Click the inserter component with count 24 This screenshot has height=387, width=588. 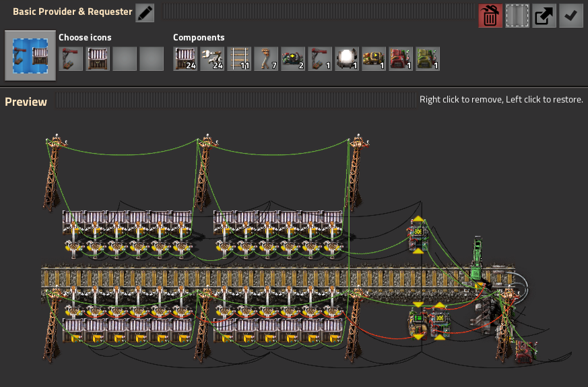coord(212,59)
